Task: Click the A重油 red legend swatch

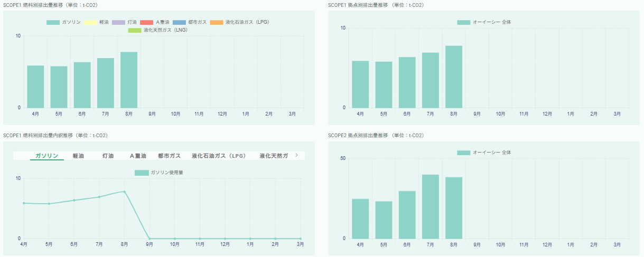Action: coord(147,22)
